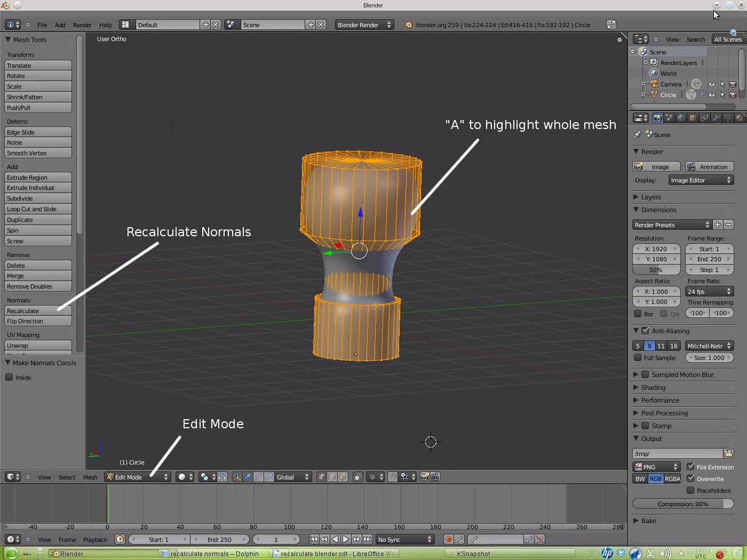This screenshot has width=747, height=560.
Task: Click the Circle mesh data icon in outliner
Action: click(691, 94)
